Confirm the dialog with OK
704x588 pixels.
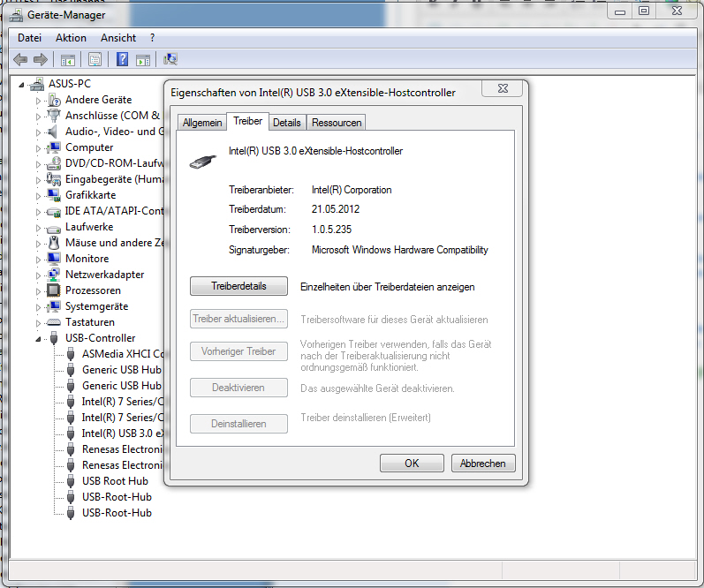click(x=412, y=464)
